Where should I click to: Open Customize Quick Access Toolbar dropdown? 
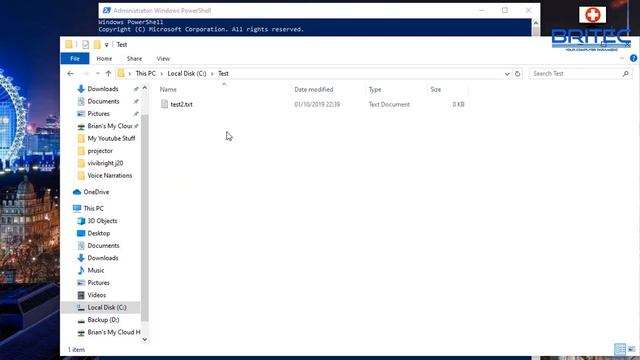[x=107, y=44]
